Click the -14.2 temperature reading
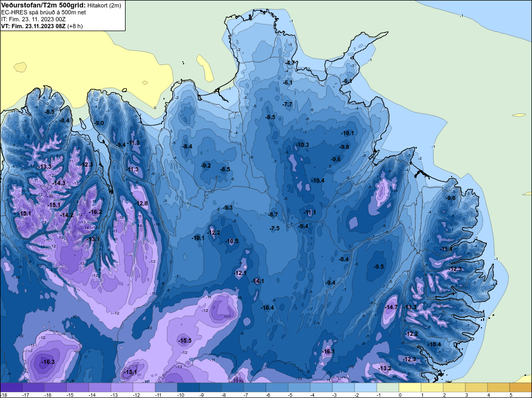The image size is (532, 398). [x=67, y=215]
